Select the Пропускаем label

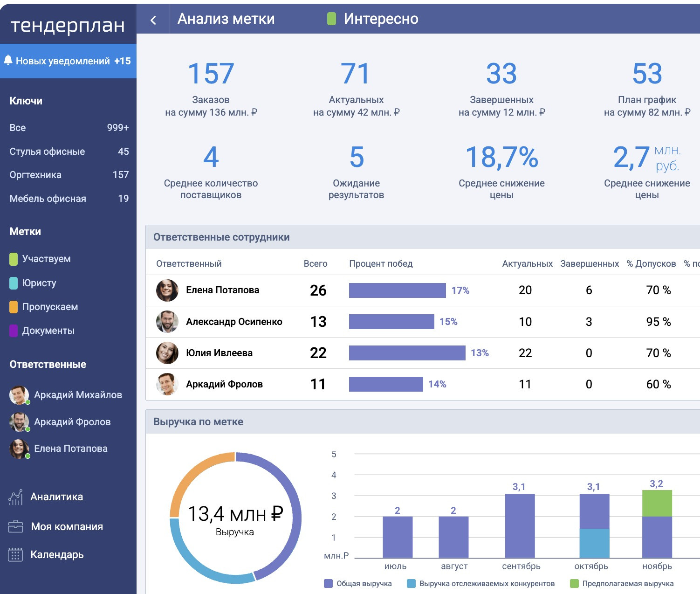point(50,307)
